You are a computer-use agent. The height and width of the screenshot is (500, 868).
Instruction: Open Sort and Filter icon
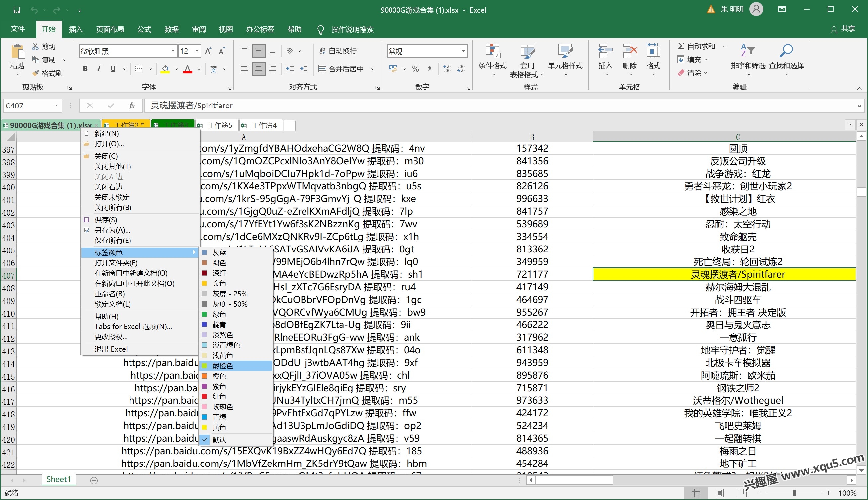[x=747, y=50]
